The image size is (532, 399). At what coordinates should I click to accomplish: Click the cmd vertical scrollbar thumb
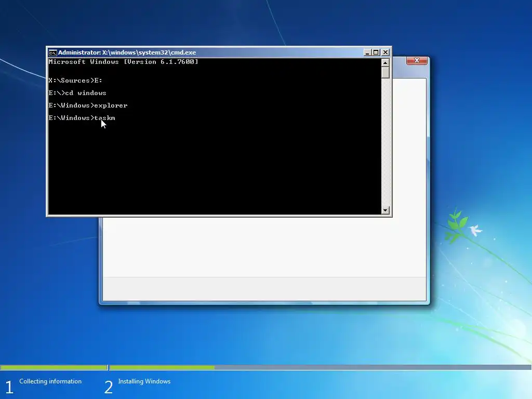385,73
